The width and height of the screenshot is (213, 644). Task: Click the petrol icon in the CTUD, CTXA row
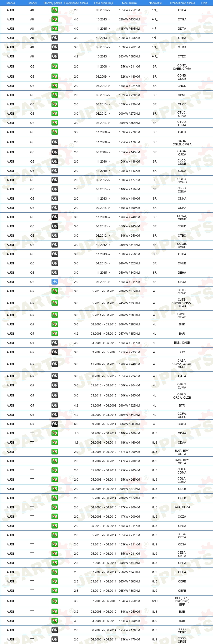coord(55,123)
